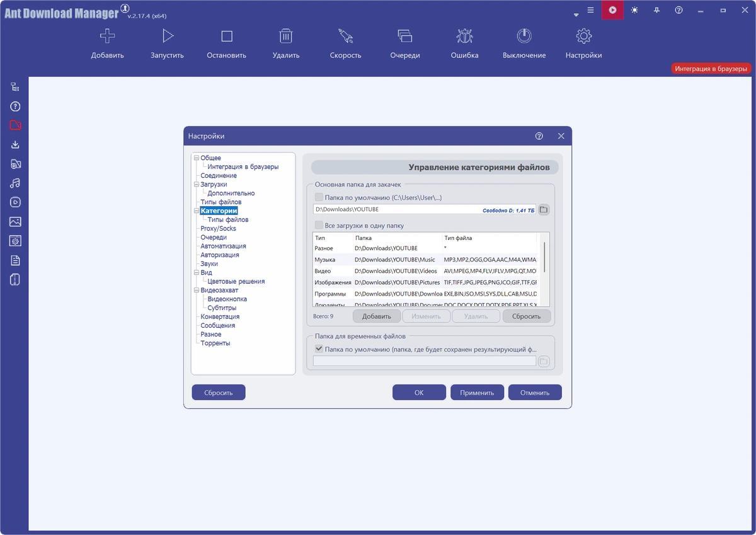This screenshot has width=756, height=535.
Task: Open the Конвертация settings page
Action: pos(220,317)
